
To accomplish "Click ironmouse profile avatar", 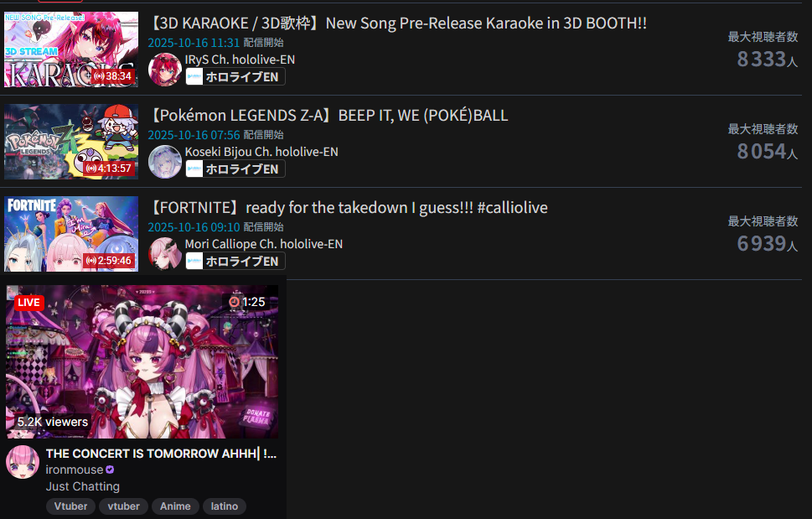I will [x=23, y=462].
